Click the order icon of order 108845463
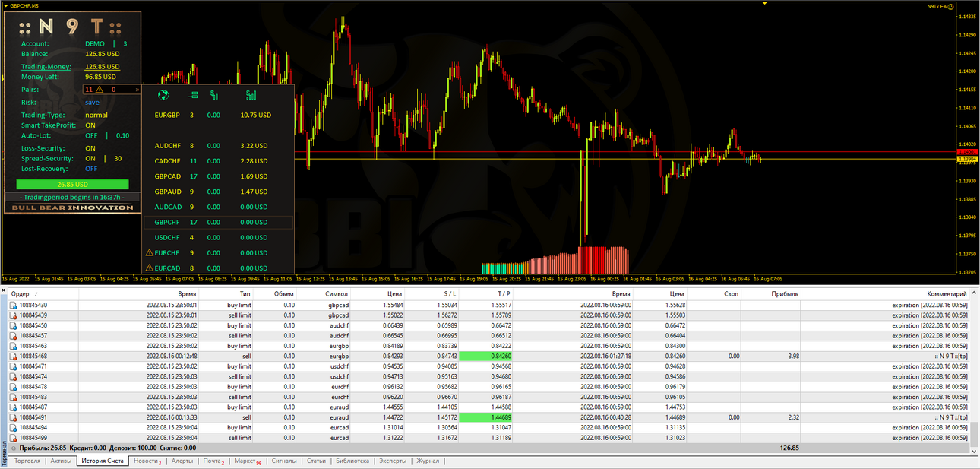The height and width of the screenshot is (469, 980). (13, 346)
